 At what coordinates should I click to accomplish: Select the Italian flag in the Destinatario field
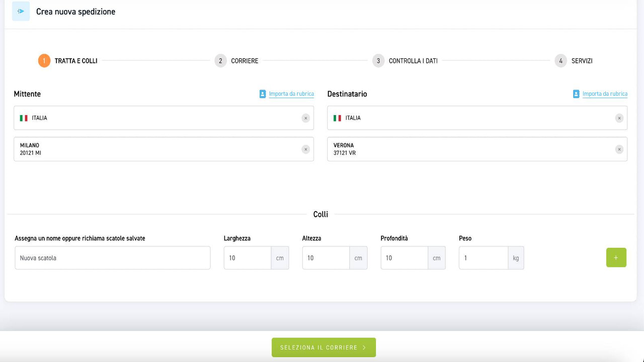pos(337,118)
